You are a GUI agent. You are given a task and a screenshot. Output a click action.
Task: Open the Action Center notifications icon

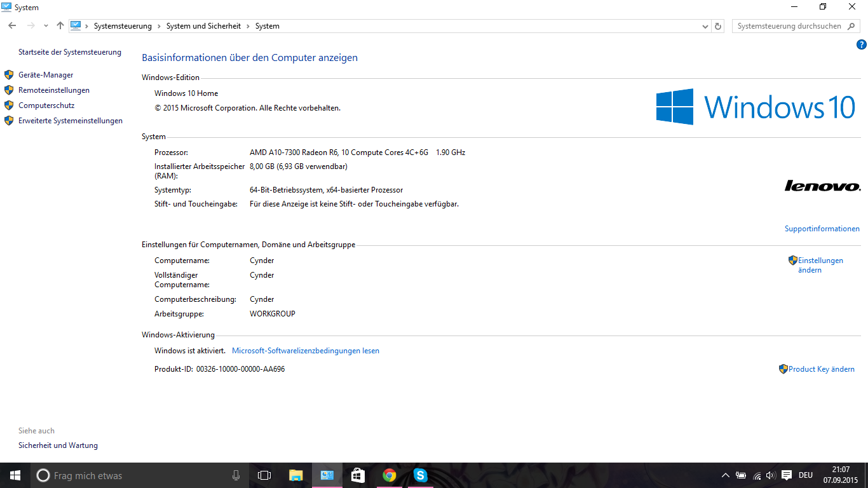point(787,475)
